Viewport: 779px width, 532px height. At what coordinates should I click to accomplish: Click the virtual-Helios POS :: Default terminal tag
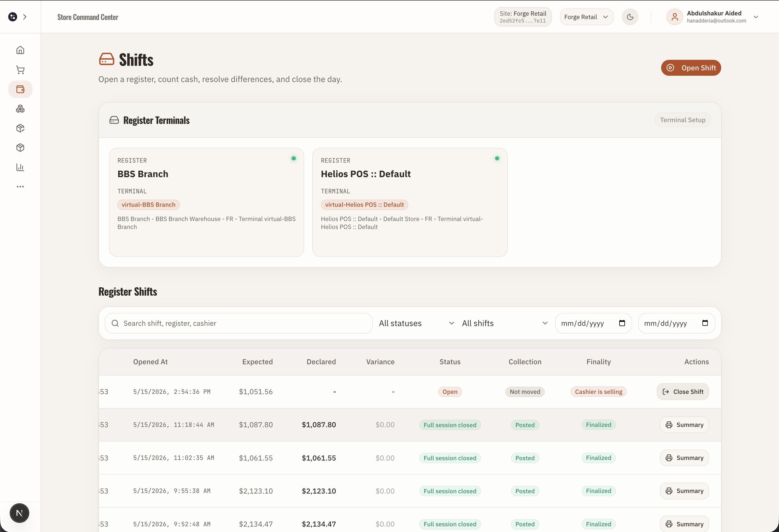(364, 204)
